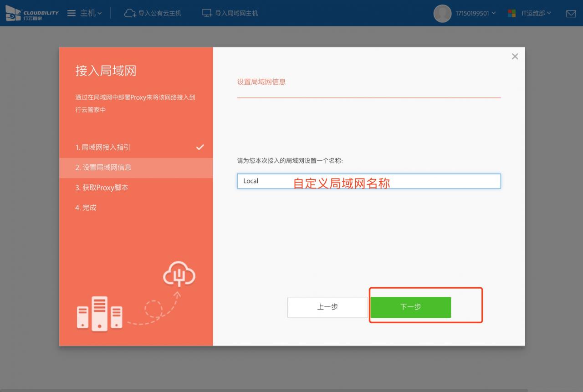This screenshot has height=392, width=583.
Task: Open the hamburger menu icon
Action: 72,13
